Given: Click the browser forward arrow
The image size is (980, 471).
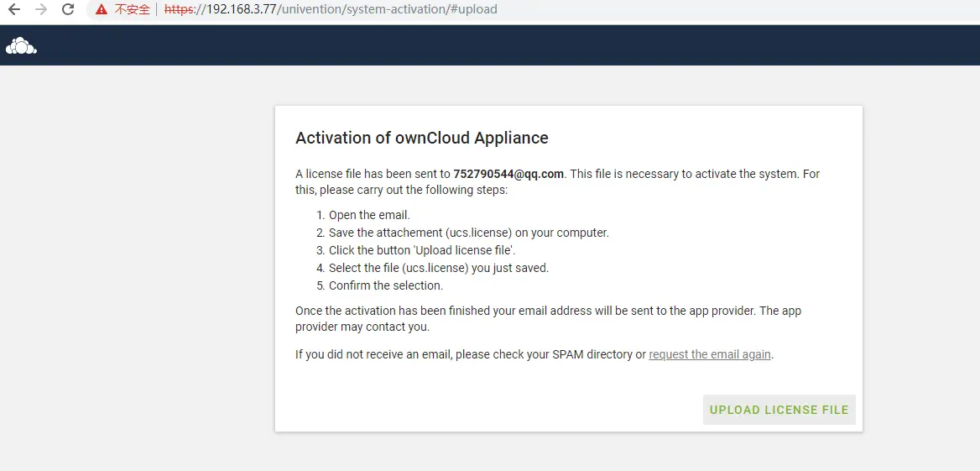Looking at the screenshot, I should (x=41, y=9).
